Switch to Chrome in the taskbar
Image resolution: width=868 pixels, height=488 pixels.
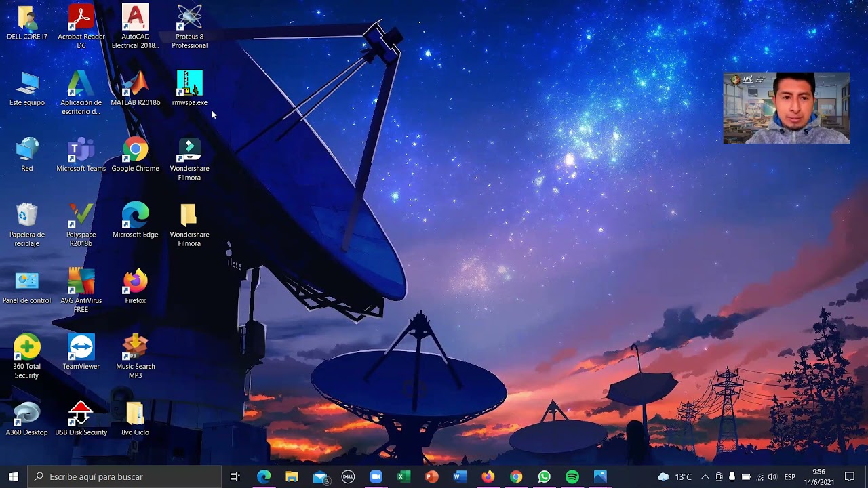(x=516, y=476)
